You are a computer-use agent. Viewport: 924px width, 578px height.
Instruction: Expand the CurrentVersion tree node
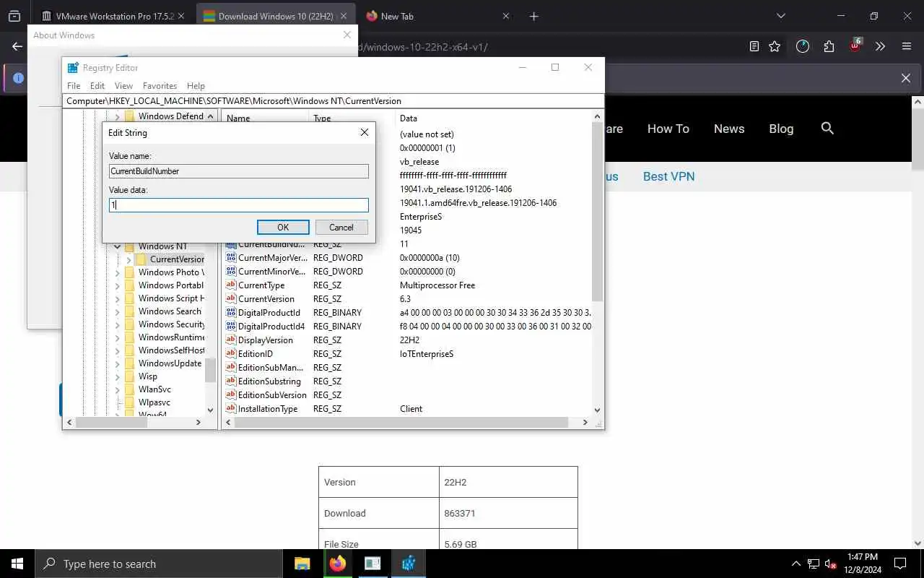click(128, 259)
